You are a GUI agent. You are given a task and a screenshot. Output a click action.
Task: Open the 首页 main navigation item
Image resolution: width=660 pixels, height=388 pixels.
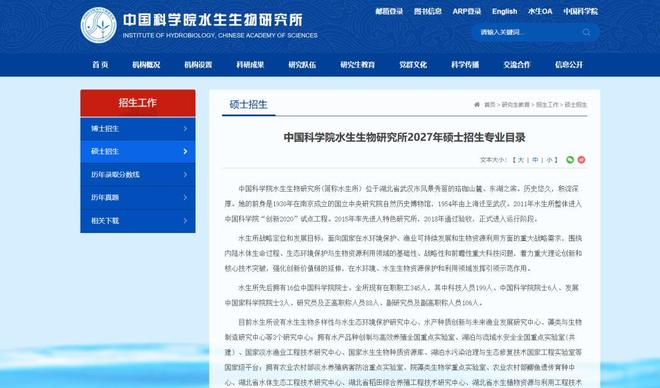[100, 64]
